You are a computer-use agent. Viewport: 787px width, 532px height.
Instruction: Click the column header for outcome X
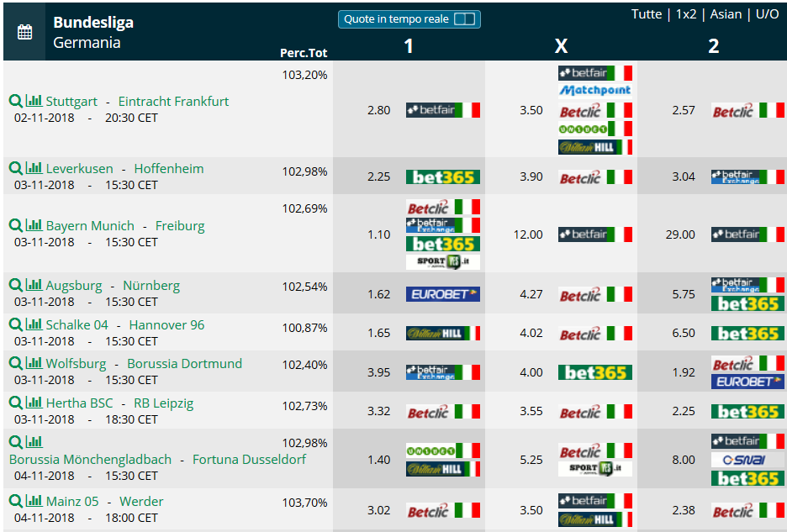point(561,46)
